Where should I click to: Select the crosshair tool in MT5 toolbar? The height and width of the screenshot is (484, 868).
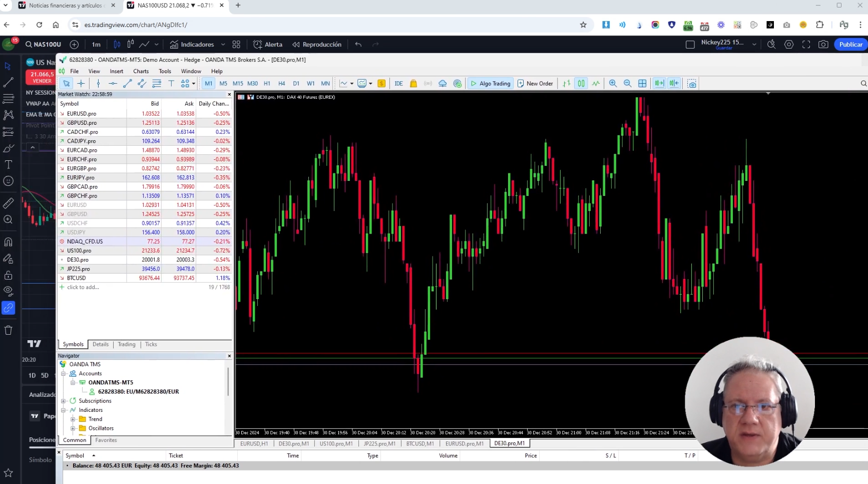click(81, 84)
